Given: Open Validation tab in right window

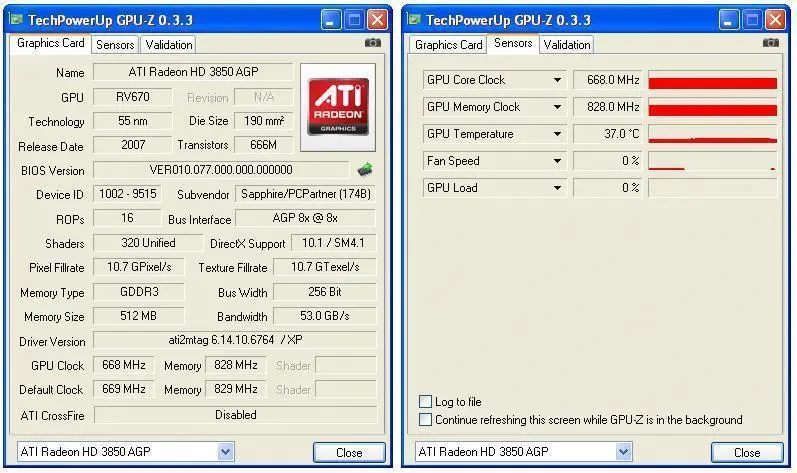Looking at the screenshot, I should click(567, 45).
